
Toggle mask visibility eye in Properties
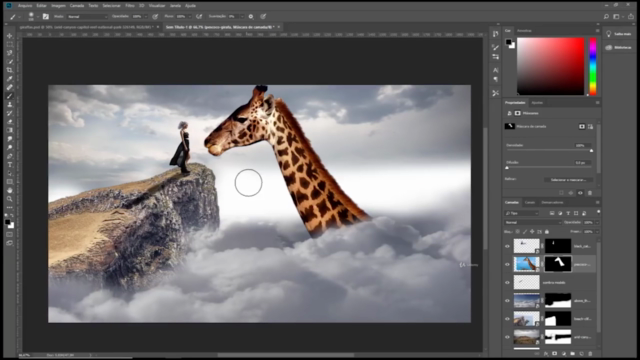coord(580,193)
